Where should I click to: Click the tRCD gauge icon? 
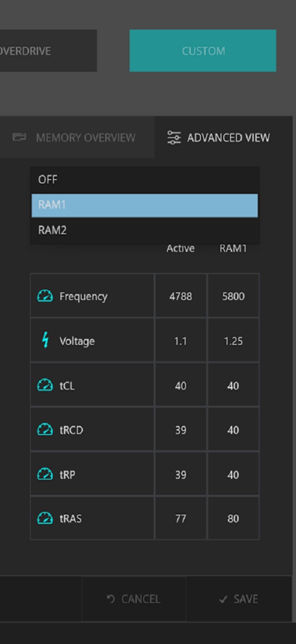[45, 430]
